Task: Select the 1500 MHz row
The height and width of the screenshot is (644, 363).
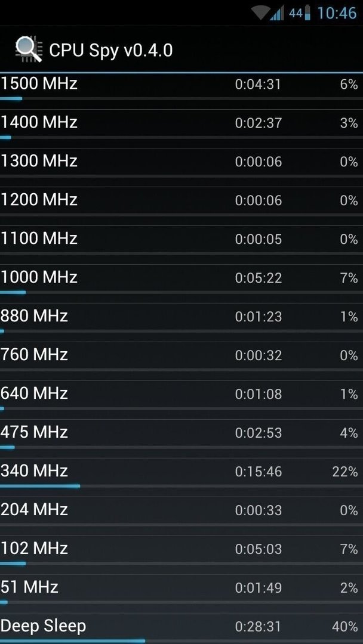Action: tap(181, 88)
